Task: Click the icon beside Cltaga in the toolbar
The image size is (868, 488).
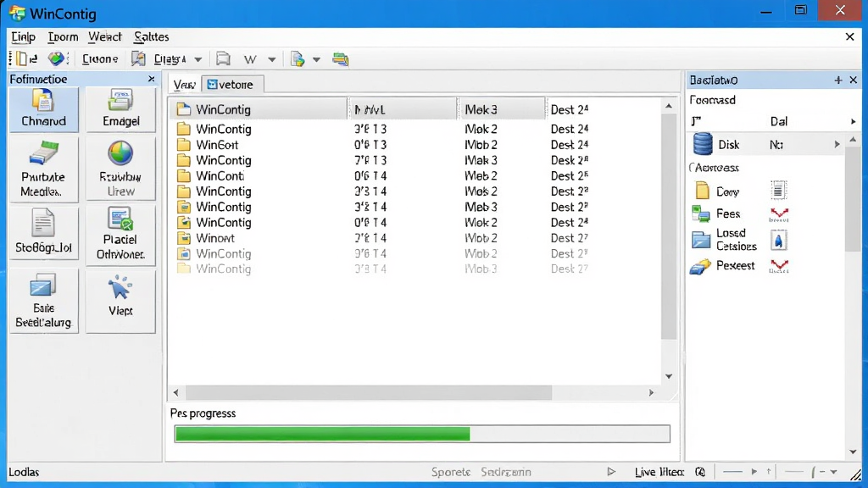Action: click(x=138, y=58)
